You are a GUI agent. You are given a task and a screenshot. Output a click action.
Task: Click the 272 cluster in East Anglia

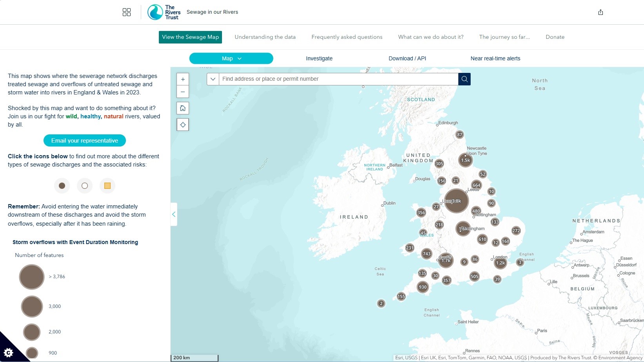516,231
